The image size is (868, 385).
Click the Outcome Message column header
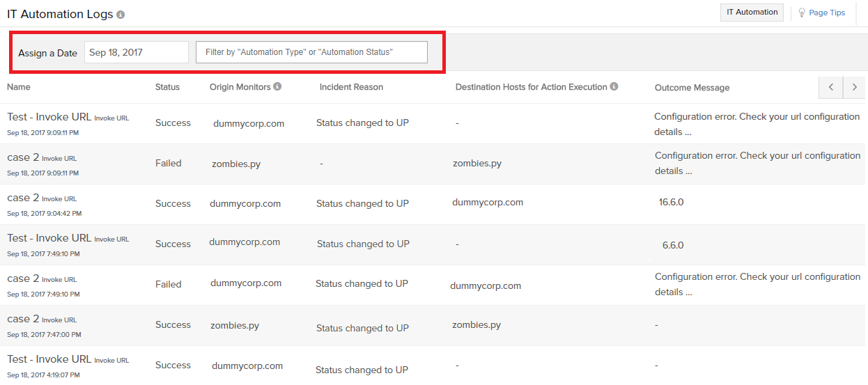[692, 88]
